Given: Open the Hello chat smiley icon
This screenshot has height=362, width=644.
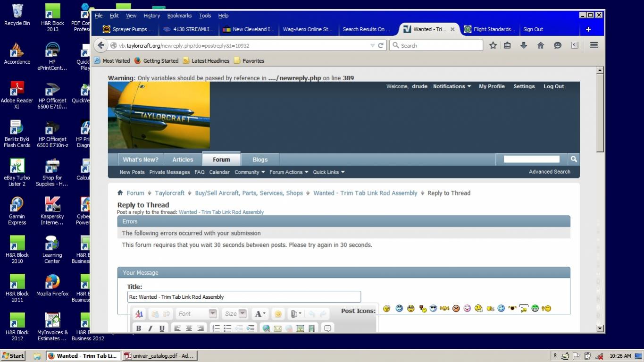Looking at the screenshot, I should pyautogui.click(x=558, y=45).
